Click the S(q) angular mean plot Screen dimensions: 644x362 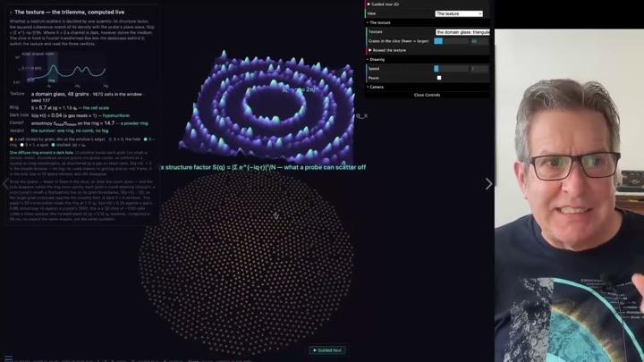pyautogui.click(x=62, y=69)
